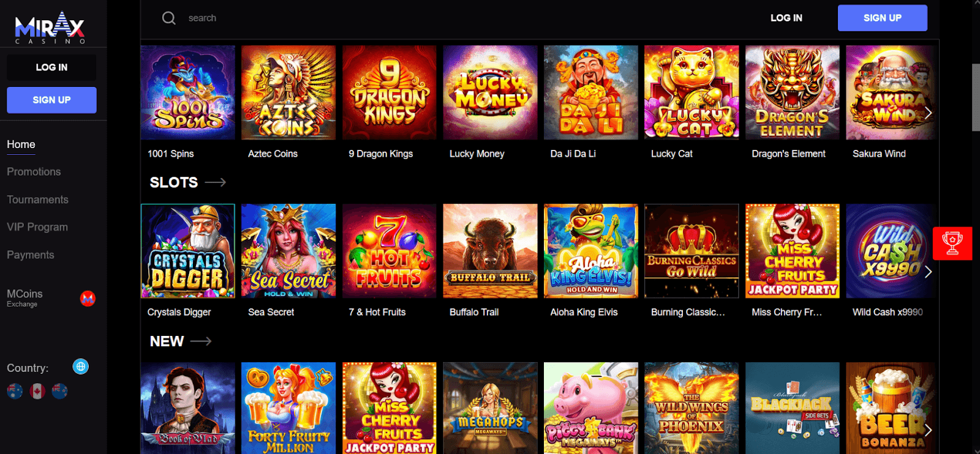
Task: Click the red MCoins coin icon
Action: tap(88, 299)
